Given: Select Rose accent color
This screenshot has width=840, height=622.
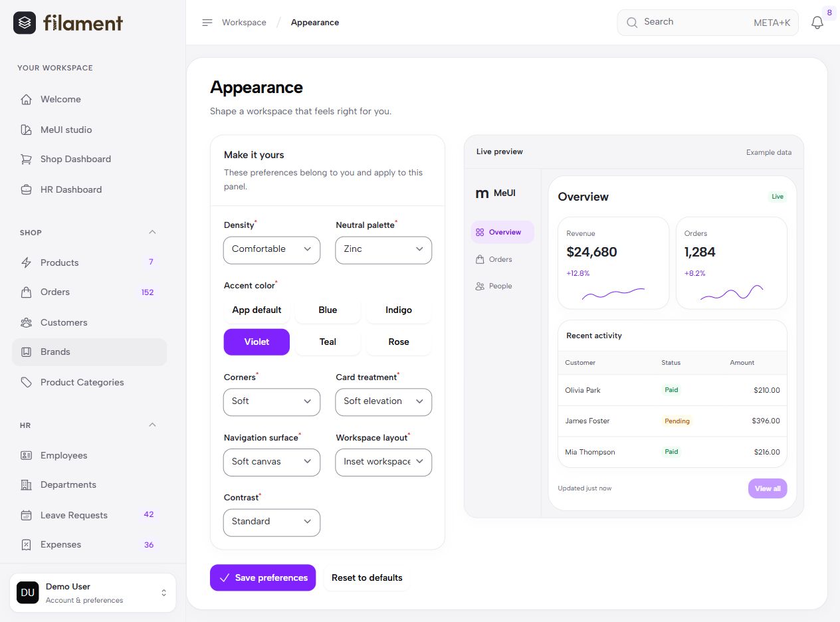Looking at the screenshot, I should (399, 342).
